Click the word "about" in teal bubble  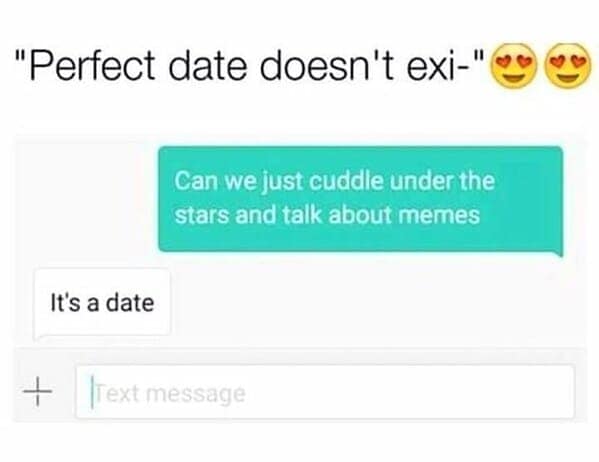pyautogui.click(x=361, y=214)
